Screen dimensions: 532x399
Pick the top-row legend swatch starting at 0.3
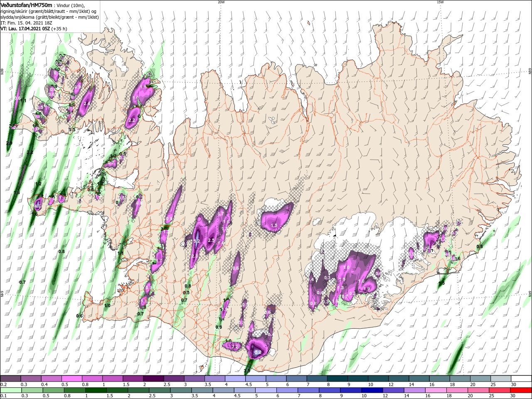click(x=31, y=379)
